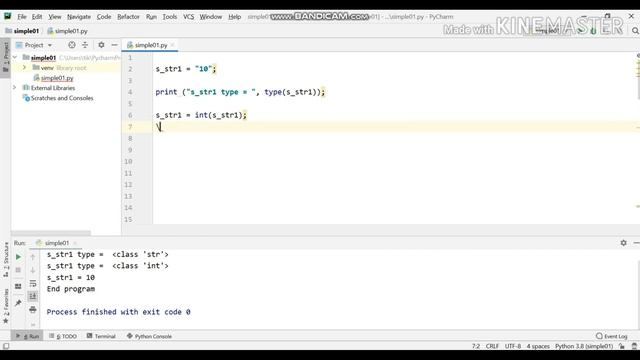Hide the Project panel with dash icon

[x=114, y=45]
